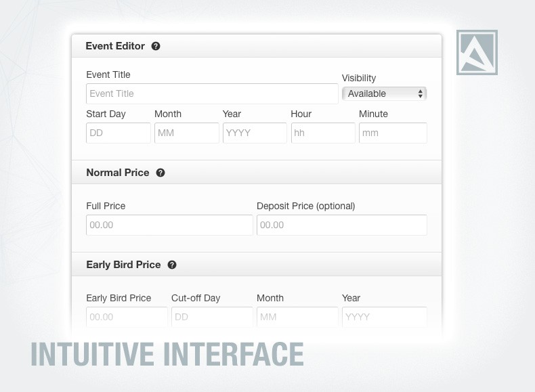Focus the Event Title text field
Screen dimensions: 535x392
[x=212, y=93]
